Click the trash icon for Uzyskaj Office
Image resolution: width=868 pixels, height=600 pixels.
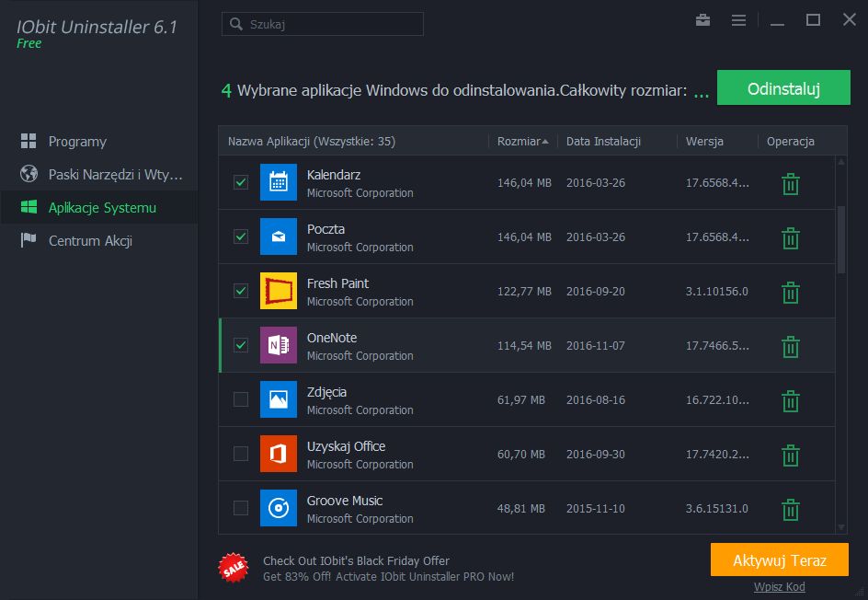pyautogui.click(x=790, y=456)
